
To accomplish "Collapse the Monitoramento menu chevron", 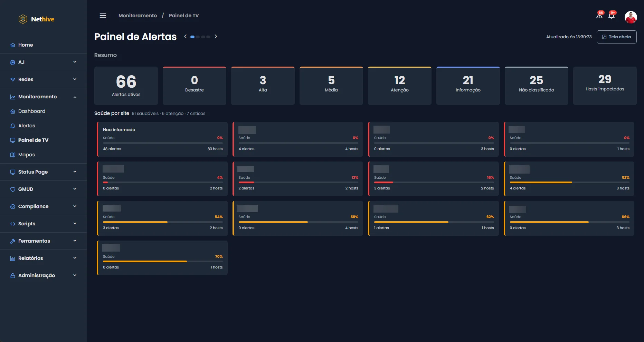I will click(x=75, y=97).
